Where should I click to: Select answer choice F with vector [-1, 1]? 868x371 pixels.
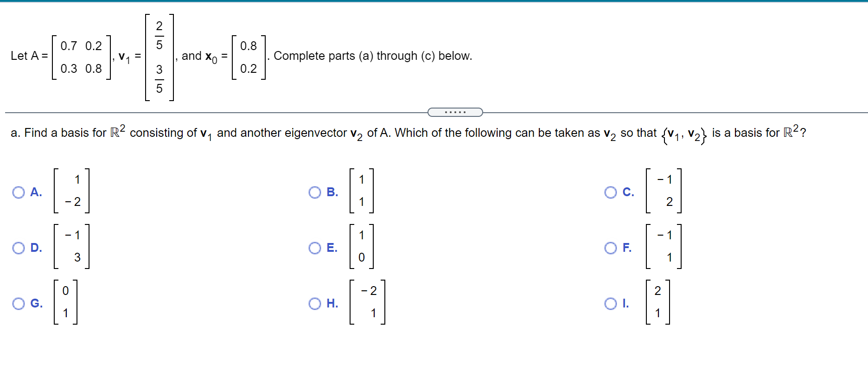tap(611, 248)
